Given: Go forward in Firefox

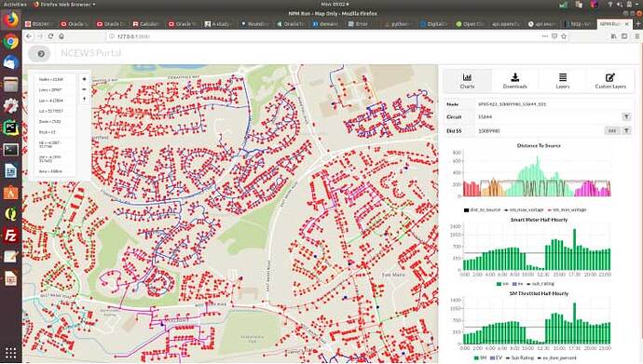Looking at the screenshot, I should pos(40,36).
